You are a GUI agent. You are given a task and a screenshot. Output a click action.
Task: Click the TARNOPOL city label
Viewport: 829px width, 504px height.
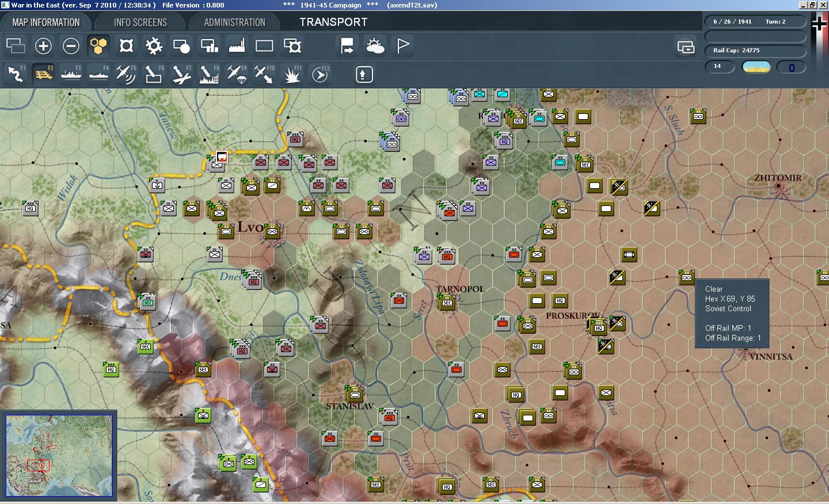459,289
